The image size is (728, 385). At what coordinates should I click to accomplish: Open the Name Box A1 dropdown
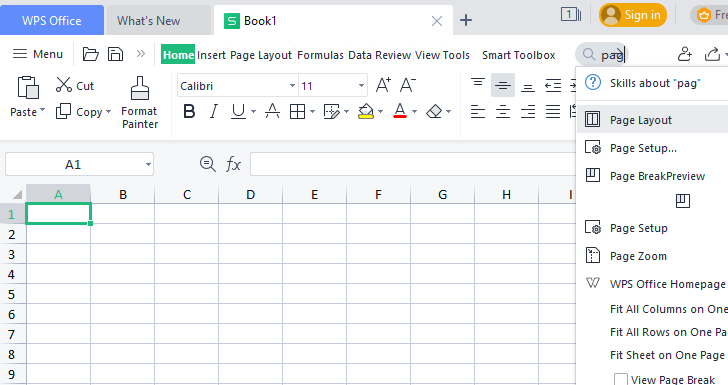(x=148, y=164)
